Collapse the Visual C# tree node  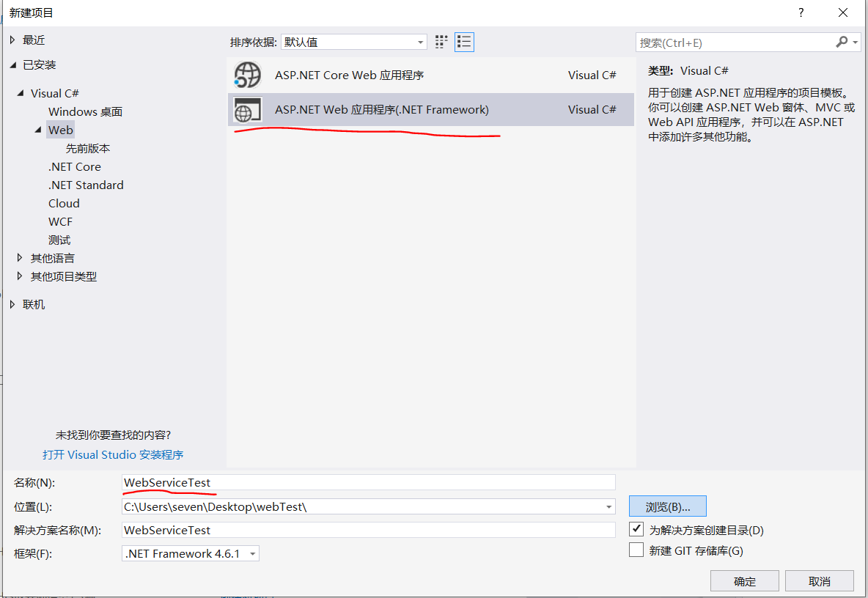(21, 93)
